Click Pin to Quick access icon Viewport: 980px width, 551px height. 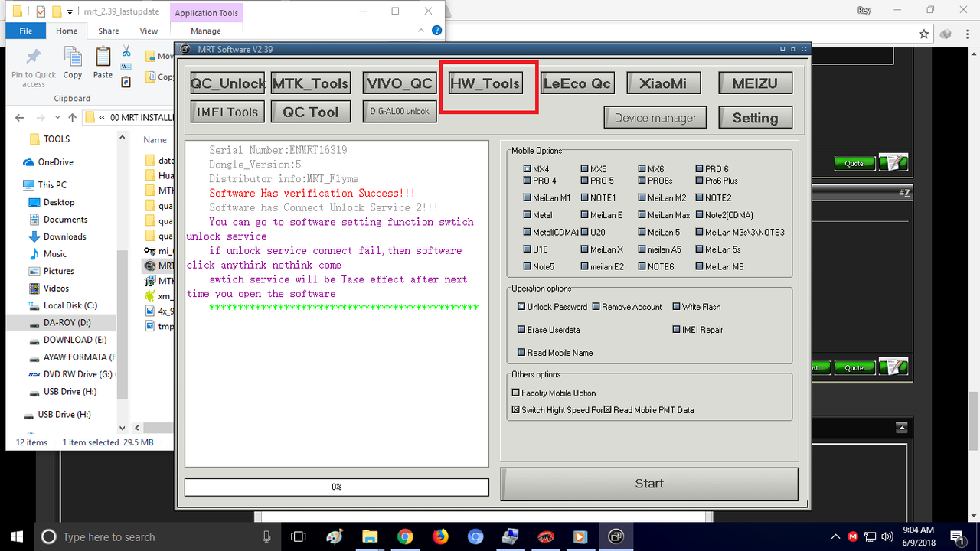click(34, 67)
